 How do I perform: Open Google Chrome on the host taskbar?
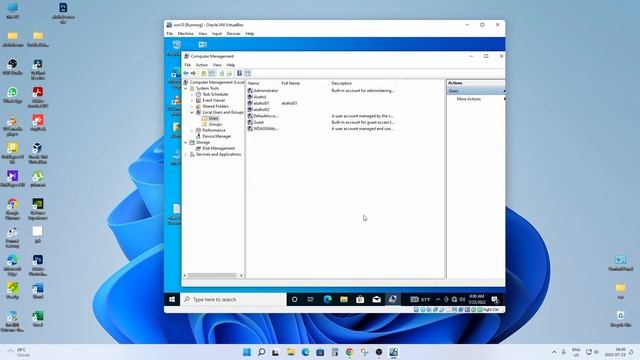click(x=349, y=352)
